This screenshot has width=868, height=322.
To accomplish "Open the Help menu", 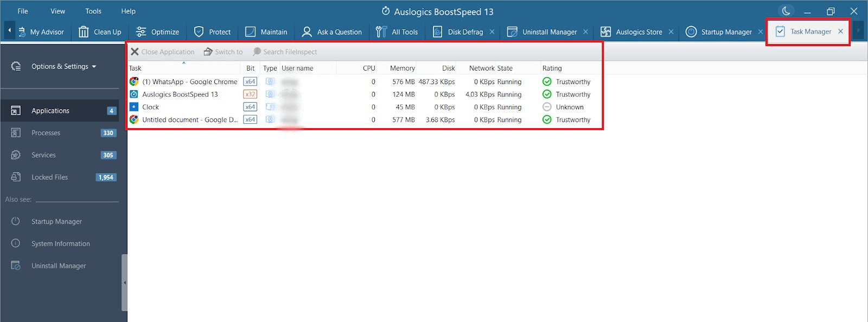I will [x=129, y=11].
